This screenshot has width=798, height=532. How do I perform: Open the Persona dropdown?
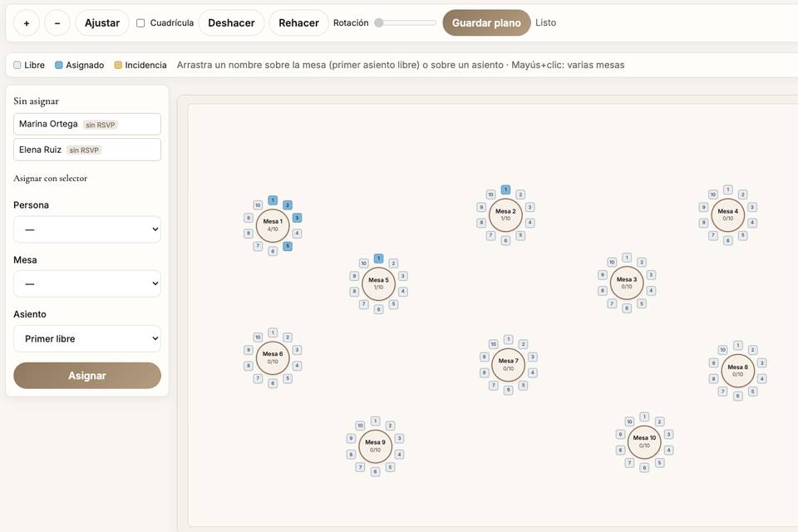(87, 229)
